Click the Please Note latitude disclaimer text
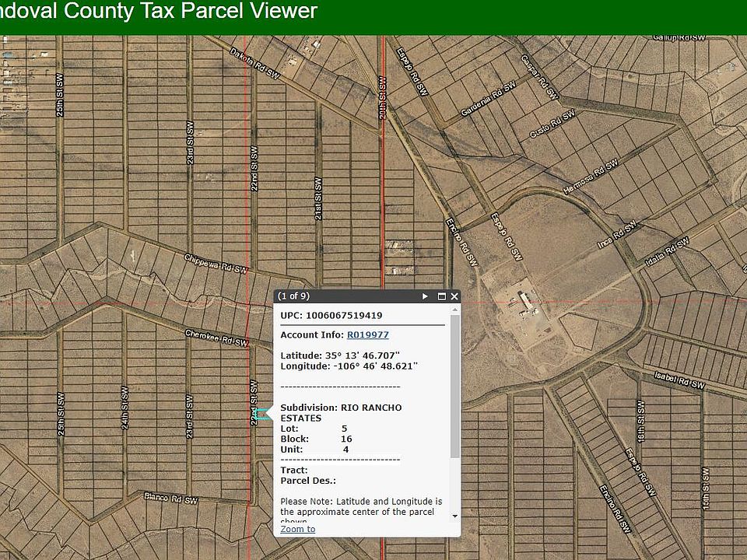The width and height of the screenshot is (747, 560). coord(360,509)
